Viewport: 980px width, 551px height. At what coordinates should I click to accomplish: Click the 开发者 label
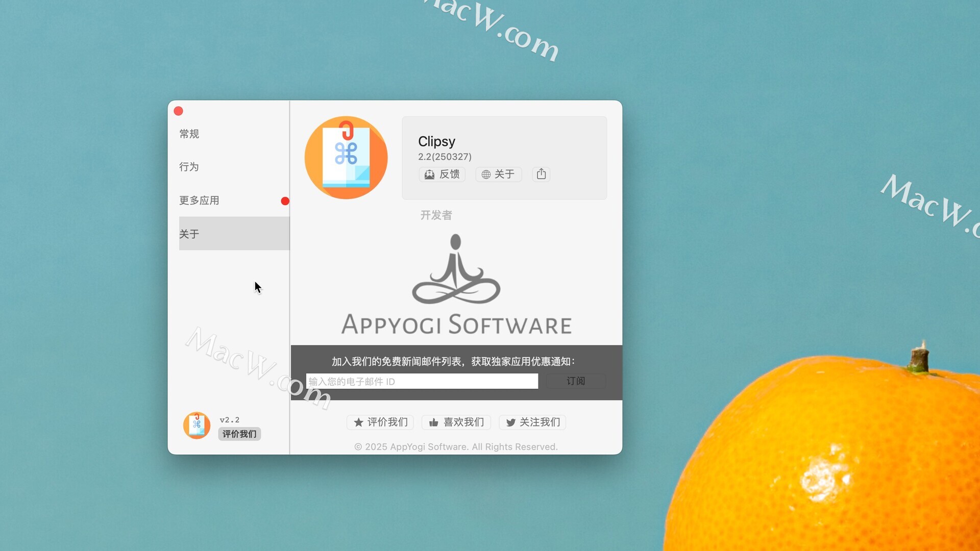tap(436, 215)
